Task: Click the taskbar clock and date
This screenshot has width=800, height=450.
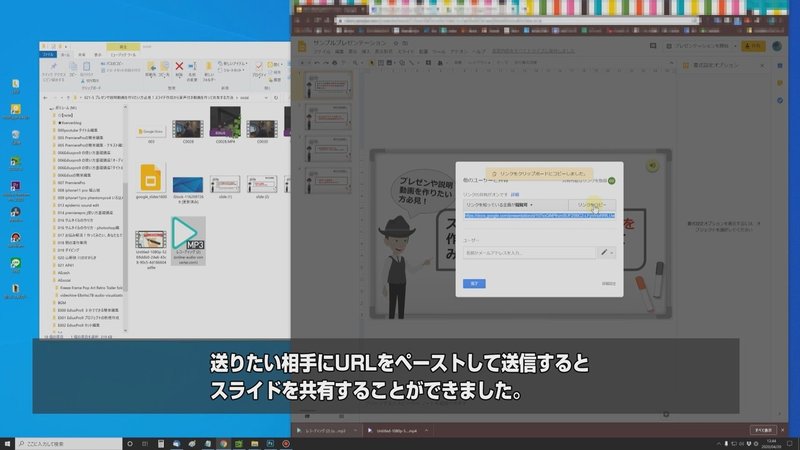Action: click(x=771, y=444)
